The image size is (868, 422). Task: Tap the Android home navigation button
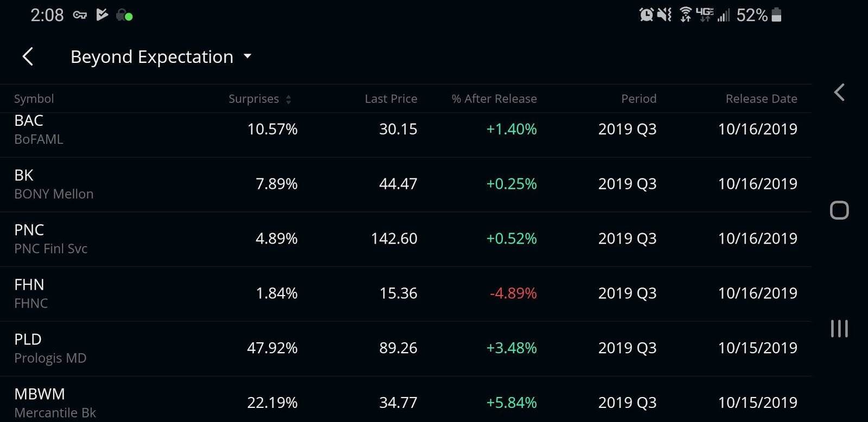coord(839,210)
